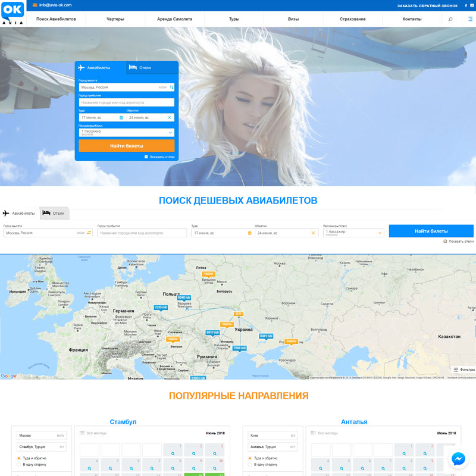Select Авиабилеты tab above lower search bar
476x476 pixels.
coord(20,213)
